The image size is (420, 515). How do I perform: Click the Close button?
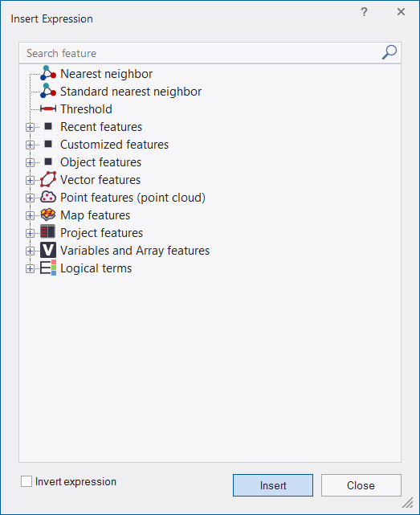361,485
